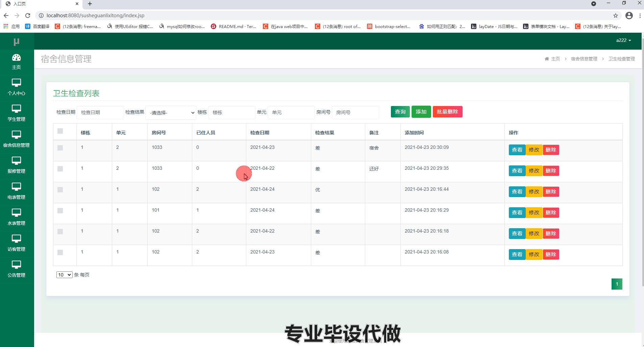
Task: Click the red 批量删除 button
Action: click(447, 112)
